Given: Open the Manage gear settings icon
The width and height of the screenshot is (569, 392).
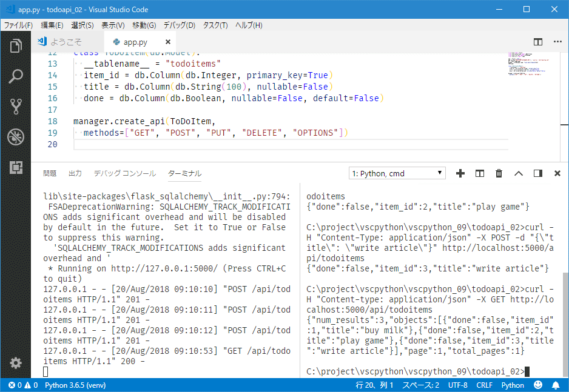Looking at the screenshot, I should [16, 363].
